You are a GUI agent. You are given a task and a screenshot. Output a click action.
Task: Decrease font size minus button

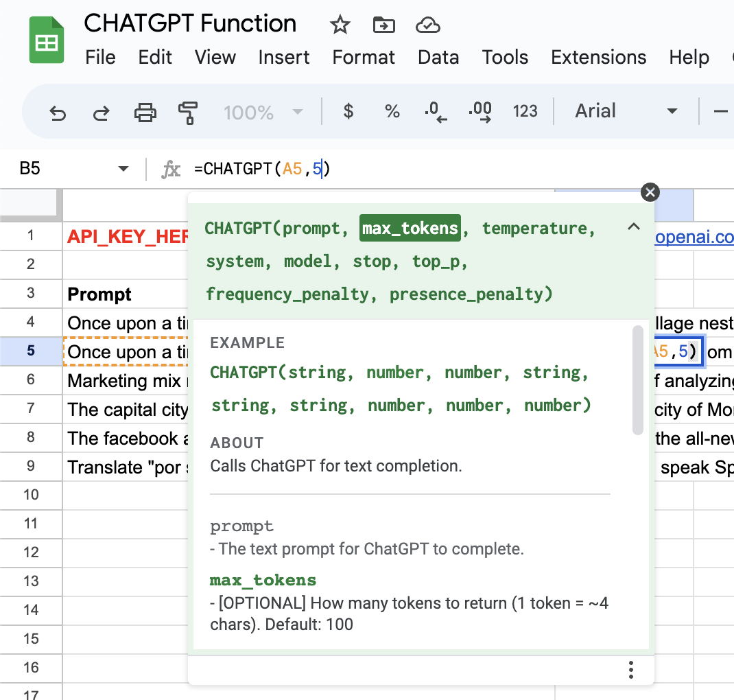point(721,111)
